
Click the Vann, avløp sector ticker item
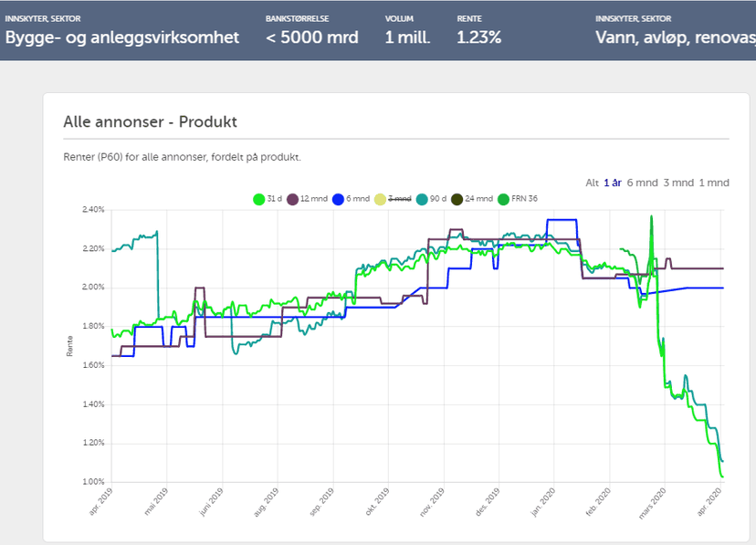[675, 37]
